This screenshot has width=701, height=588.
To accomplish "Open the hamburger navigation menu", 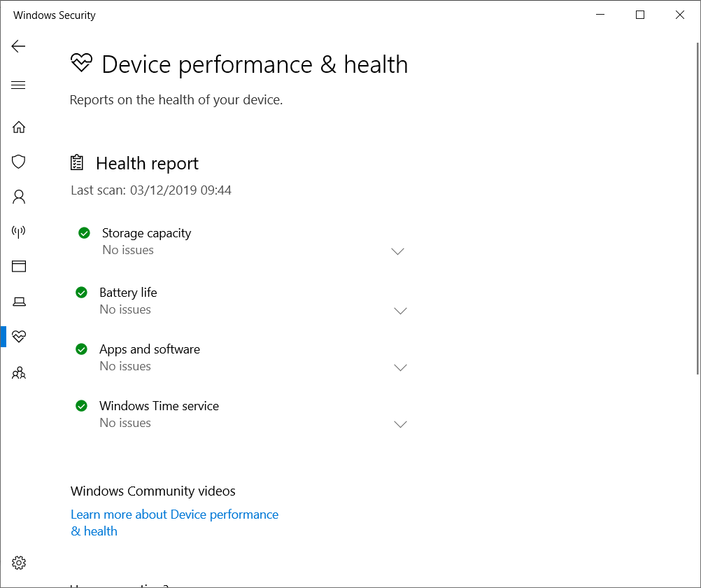I will [18, 85].
